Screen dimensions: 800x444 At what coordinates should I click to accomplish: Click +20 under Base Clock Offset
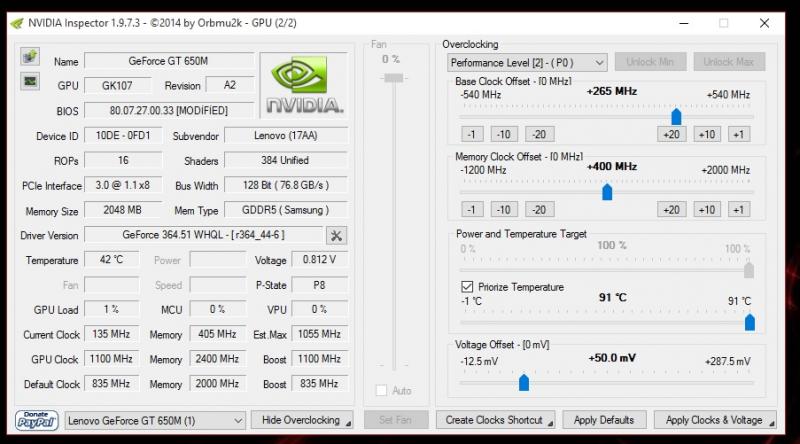pyautogui.click(x=671, y=134)
